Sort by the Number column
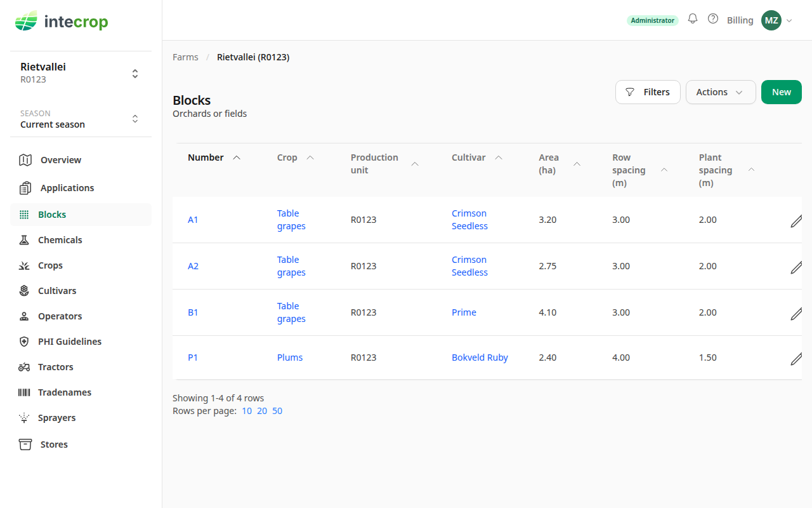Image resolution: width=812 pixels, height=508 pixels. [x=214, y=157]
